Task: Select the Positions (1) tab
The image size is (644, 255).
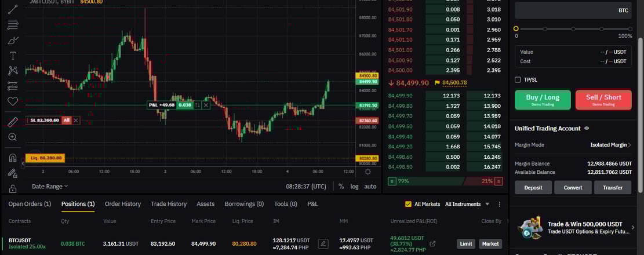Action: (x=78, y=204)
